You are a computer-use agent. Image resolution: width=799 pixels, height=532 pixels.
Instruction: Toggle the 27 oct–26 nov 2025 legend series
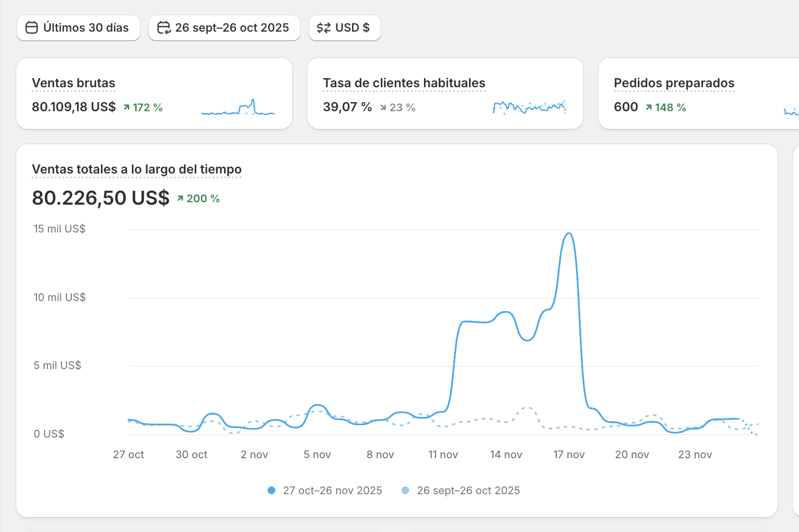click(x=325, y=490)
